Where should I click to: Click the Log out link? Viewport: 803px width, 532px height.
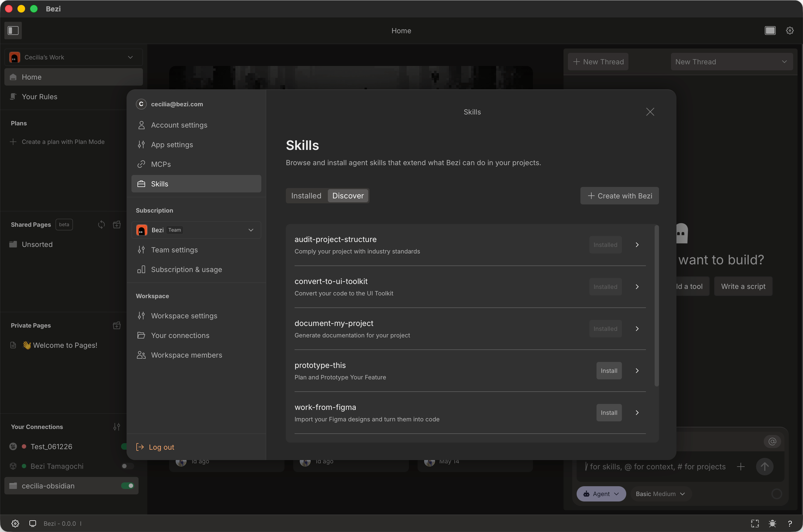pos(155,447)
